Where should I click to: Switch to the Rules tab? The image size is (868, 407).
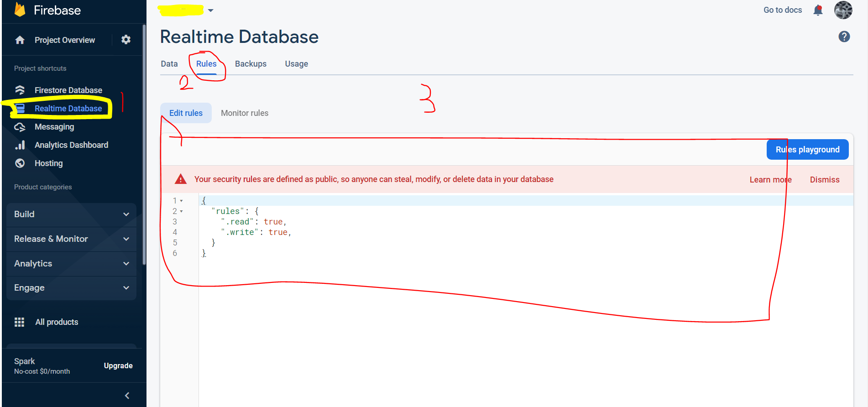point(206,64)
